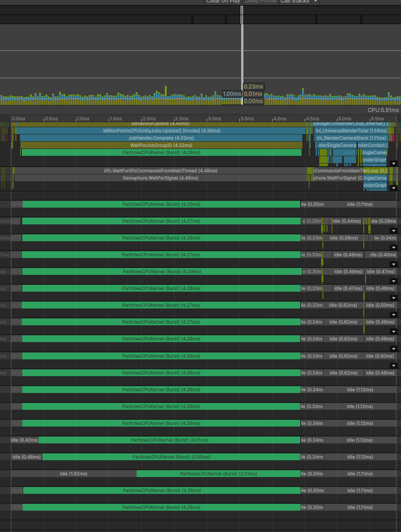Click the 3.5ms mark on the time ruler
This screenshot has width=401, height=532.
[247, 119]
